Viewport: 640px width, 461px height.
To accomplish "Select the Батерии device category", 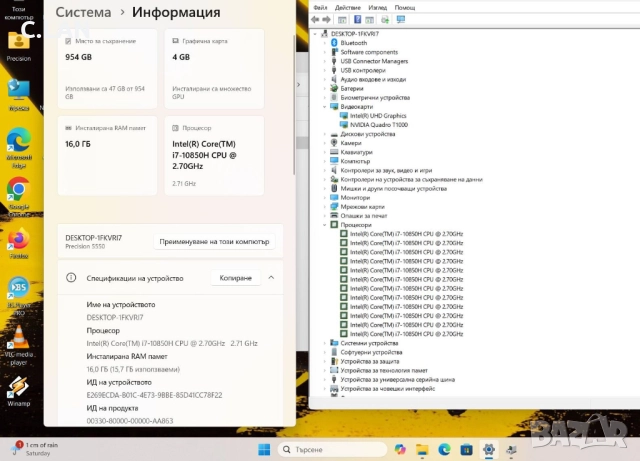I will (x=351, y=88).
